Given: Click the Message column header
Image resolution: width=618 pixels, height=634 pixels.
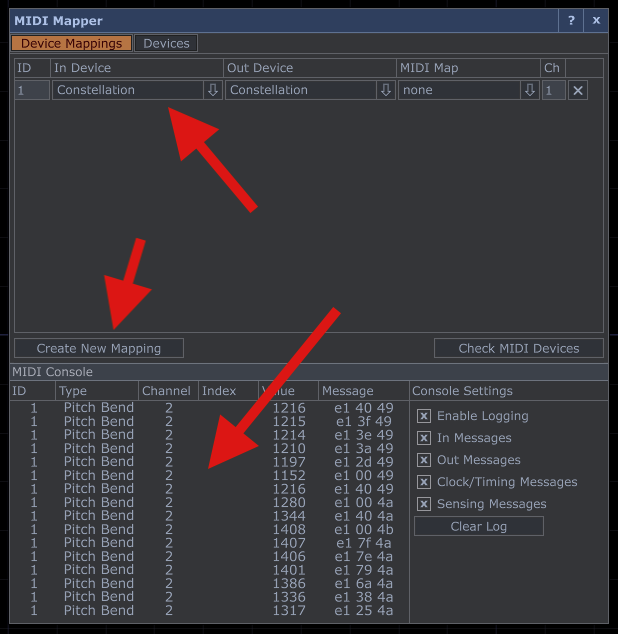Looking at the screenshot, I should click(347, 391).
